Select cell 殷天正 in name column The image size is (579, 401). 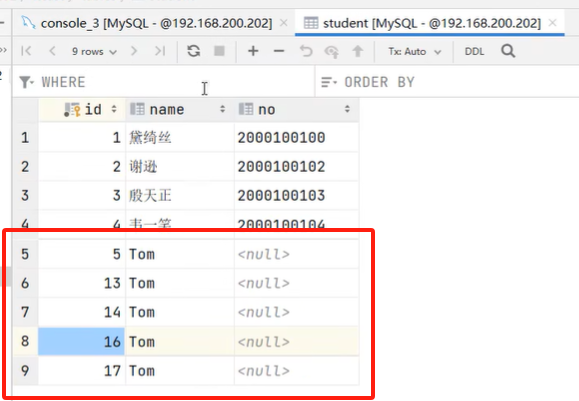(180, 196)
